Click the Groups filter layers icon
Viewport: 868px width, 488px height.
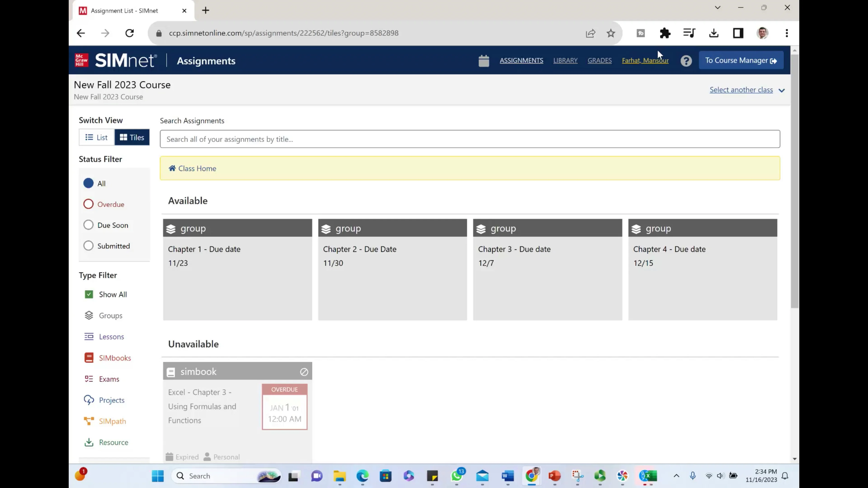tap(89, 315)
